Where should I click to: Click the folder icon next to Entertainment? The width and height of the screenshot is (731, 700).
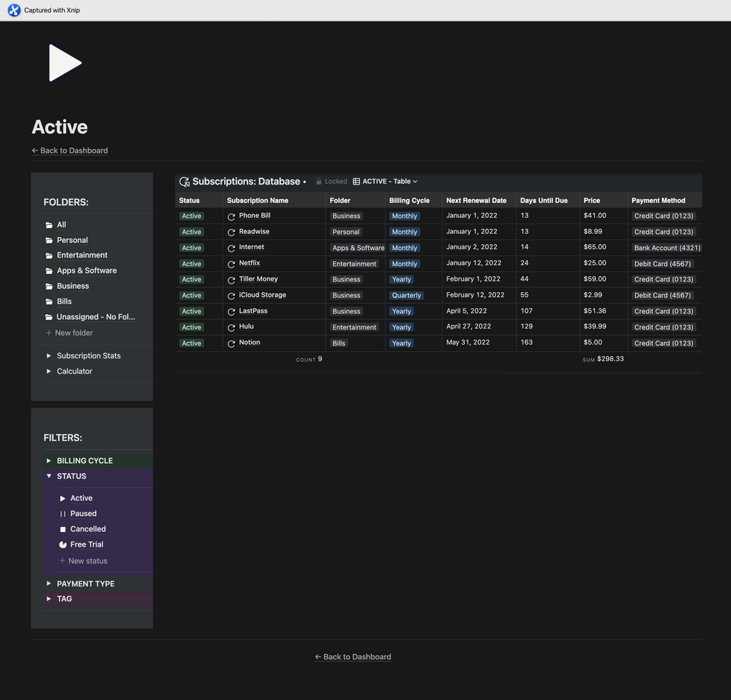click(x=49, y=255)
